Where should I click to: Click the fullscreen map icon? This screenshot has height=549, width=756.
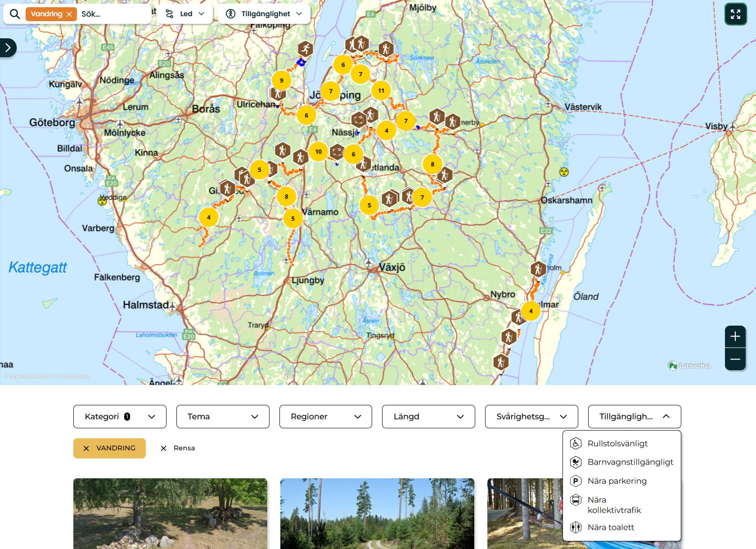(735, 14)
